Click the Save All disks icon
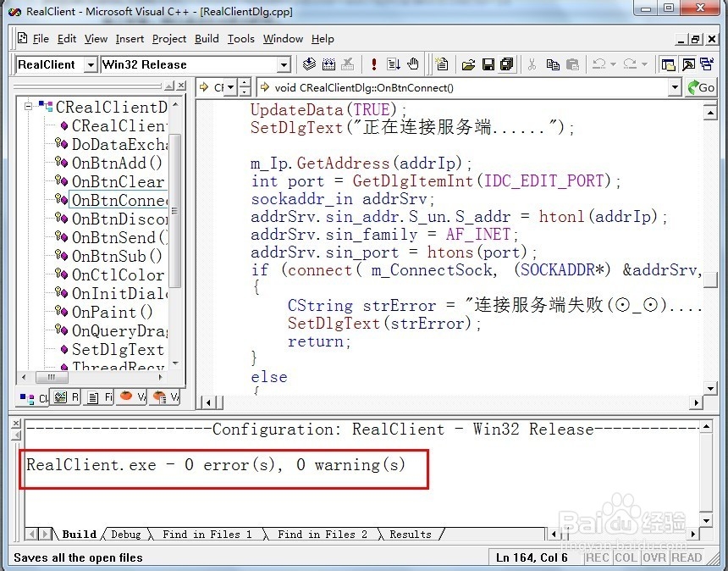Viewport: 728px width, 571px height. [x=506, y=64]
